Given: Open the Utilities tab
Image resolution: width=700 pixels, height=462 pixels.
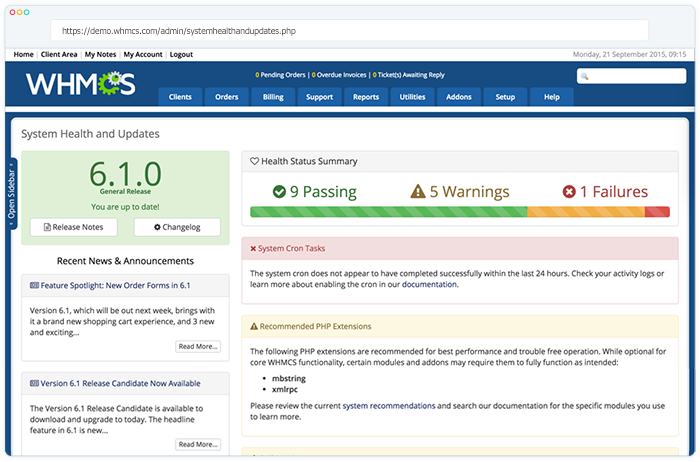Looking at the screenshot, I should tap(412, 97).
